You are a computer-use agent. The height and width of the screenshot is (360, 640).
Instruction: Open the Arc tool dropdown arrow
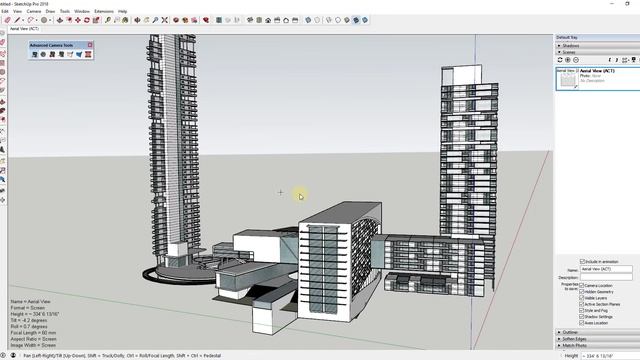click(36, 20)
